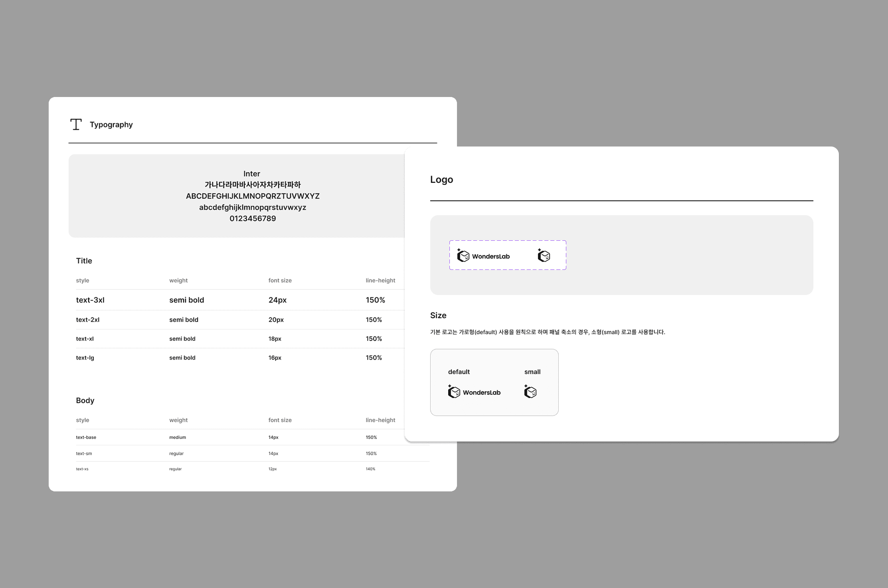Click the 'small' label in Size card
This screenshot has height=588, width=888.
click(532, 372)
